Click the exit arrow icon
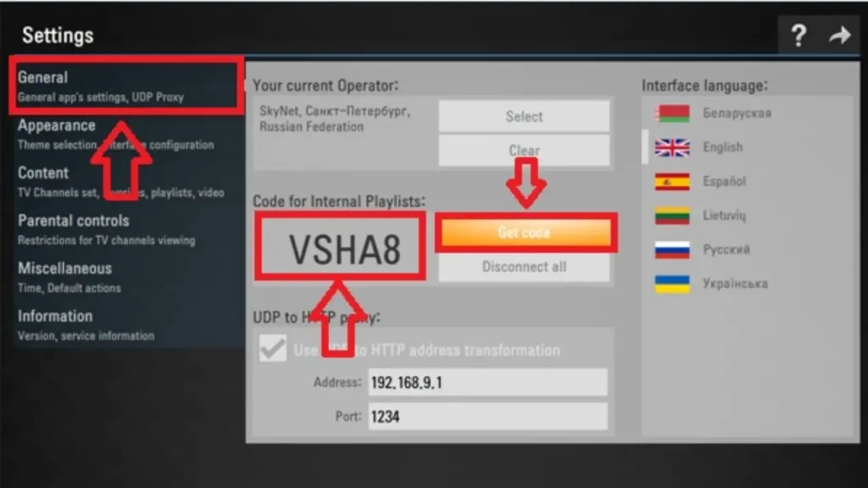This screenshot has height=488, width=868. pyautogui.click(x=840, y=35)
